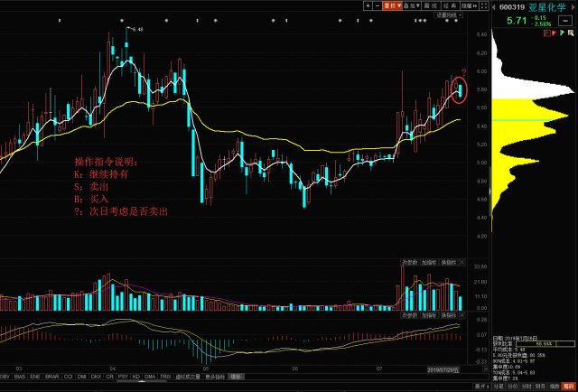Image resolution: width=578 pixels, height=392 pixels.
Task: Select the TRIX indicator tab
Action: [x=166, y=377]
